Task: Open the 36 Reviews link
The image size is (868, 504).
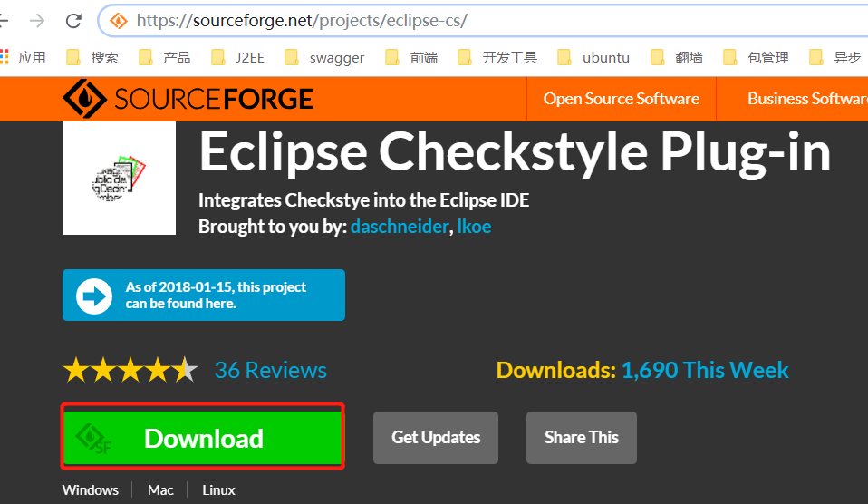Action: (271, 370)
